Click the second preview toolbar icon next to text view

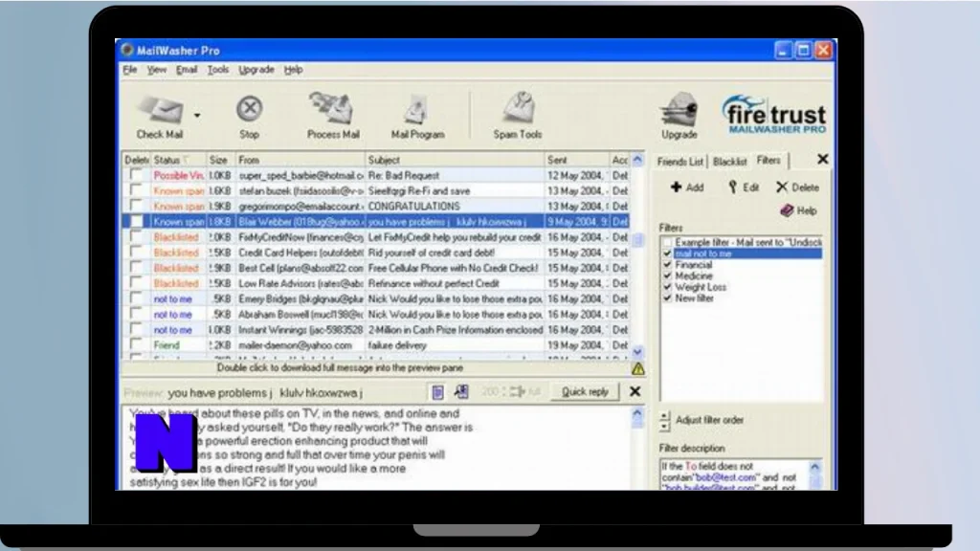[460, 391]
